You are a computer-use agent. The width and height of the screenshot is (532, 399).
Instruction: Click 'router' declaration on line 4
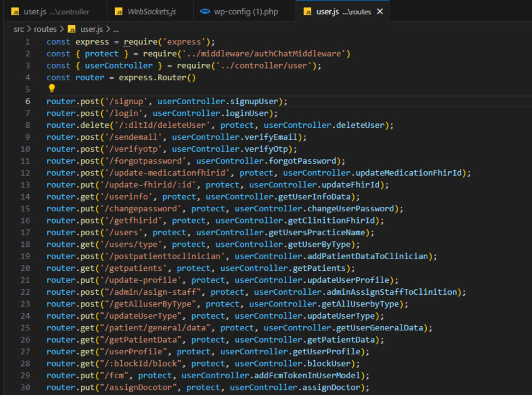[x=89, y=78]
